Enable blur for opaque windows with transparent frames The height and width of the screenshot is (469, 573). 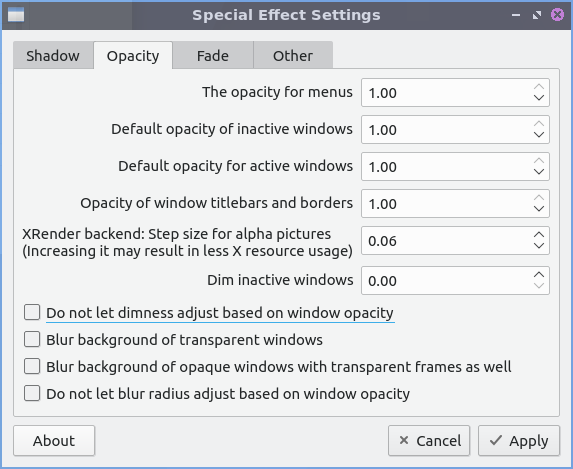tap(32, 366)
